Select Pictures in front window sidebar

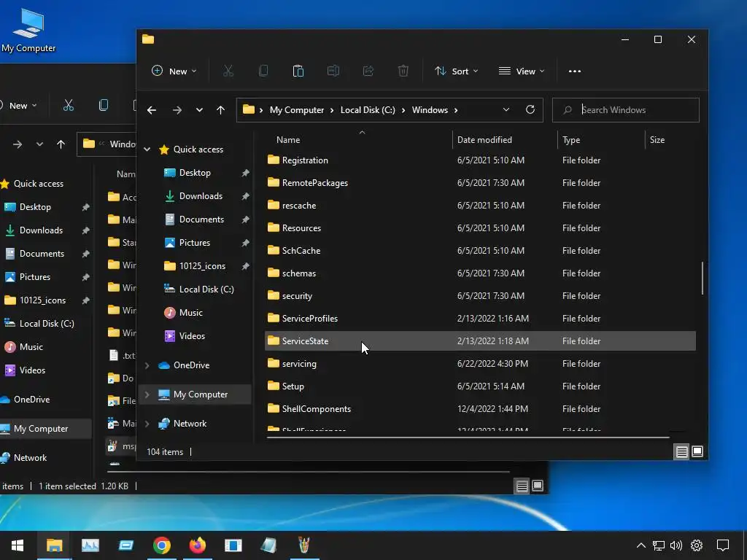(194, 243)
